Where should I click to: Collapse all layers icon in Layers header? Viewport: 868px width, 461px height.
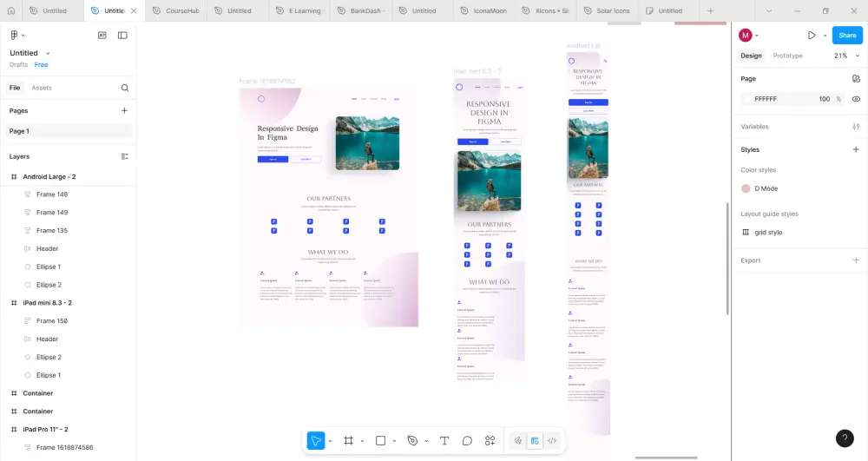(x=124, y=156)
